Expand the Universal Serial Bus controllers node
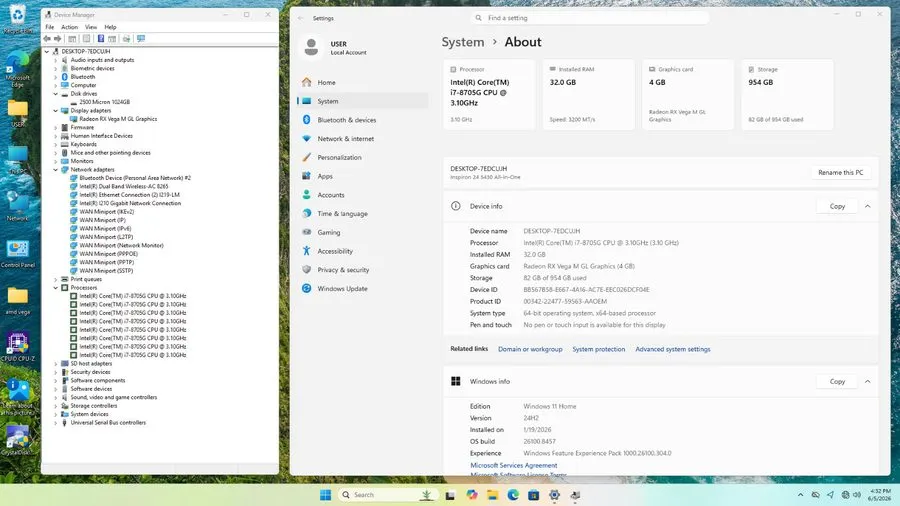Viewport: 900px width, 506px height. point(56,422)
